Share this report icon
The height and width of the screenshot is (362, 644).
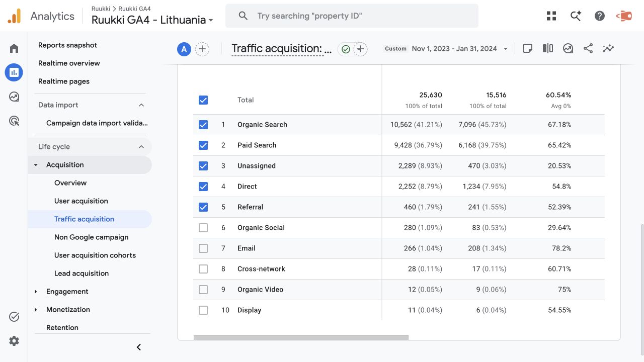588,48
